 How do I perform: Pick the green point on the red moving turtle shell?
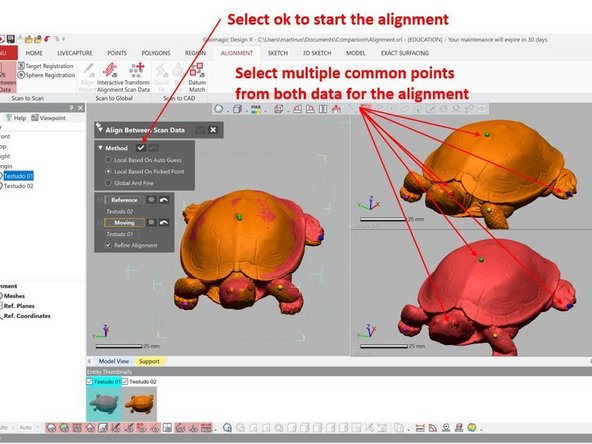[481, 259]
